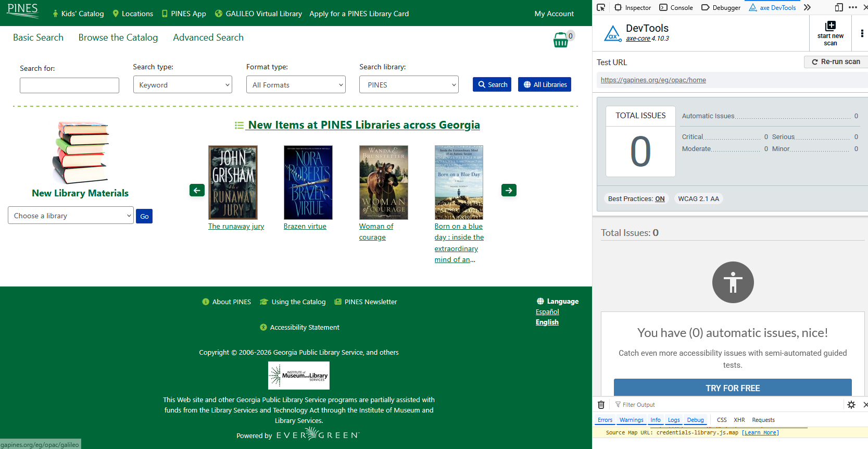Switch to the Console tab
This screenshot has height=449, width=868.
coord(676,7)
